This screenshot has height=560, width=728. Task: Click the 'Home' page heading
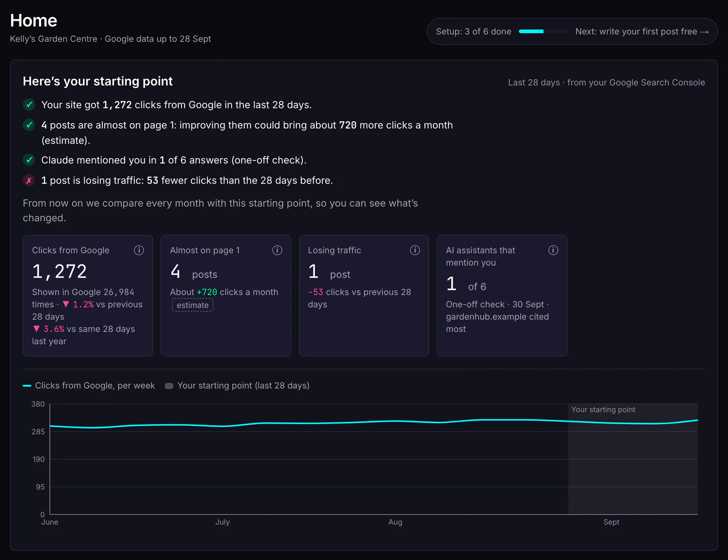(33, 20)
